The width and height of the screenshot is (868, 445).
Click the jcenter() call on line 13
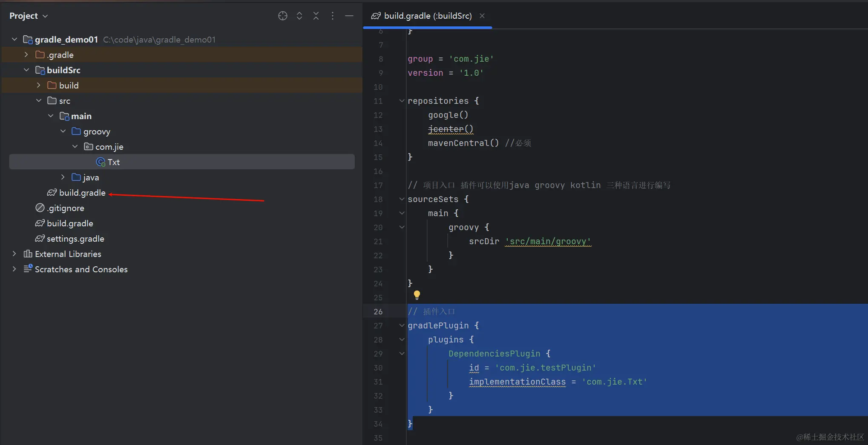pyautogui.click(x=451, y=129)
